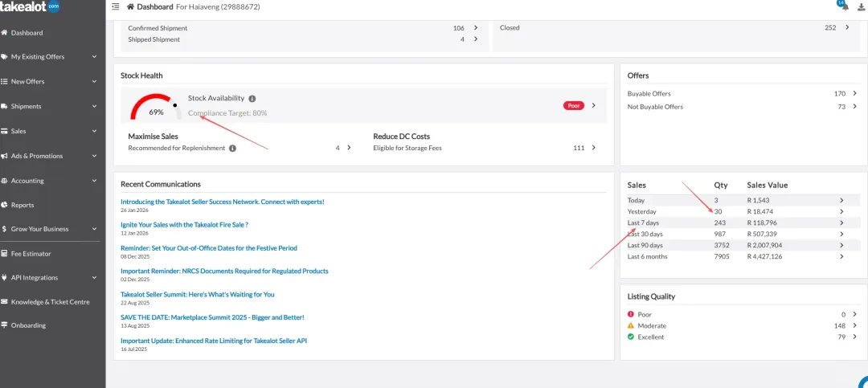The height and width of the screenshot is (388, 868).
Task: Click the truck icon for Shipments
Action: click(x=5, y=106)
